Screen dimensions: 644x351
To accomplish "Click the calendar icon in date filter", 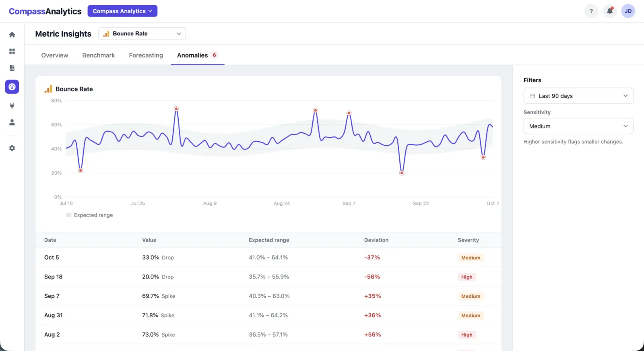I will (x=532, y=96).
